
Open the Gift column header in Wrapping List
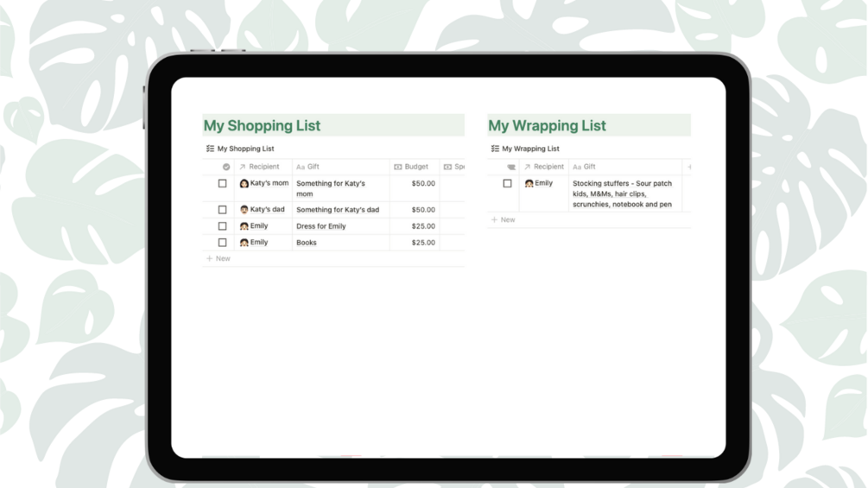pos(625,167)
